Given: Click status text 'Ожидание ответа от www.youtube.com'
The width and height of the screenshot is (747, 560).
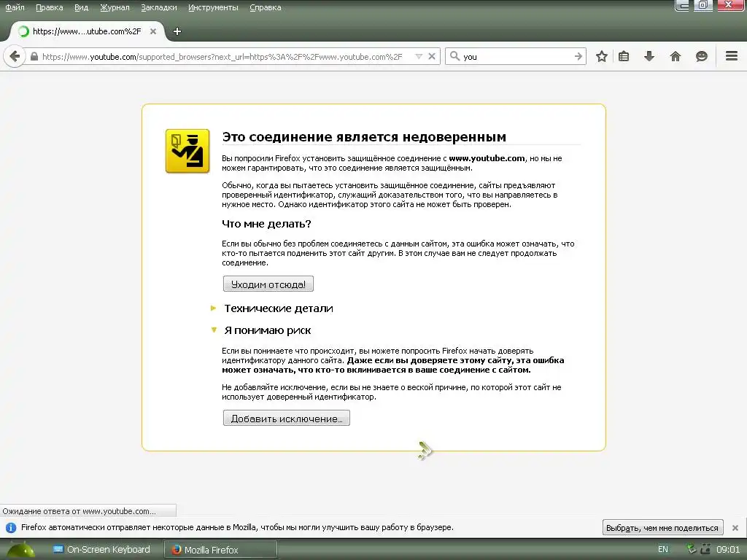Looking at the screenshot, I should coord(79,511).
